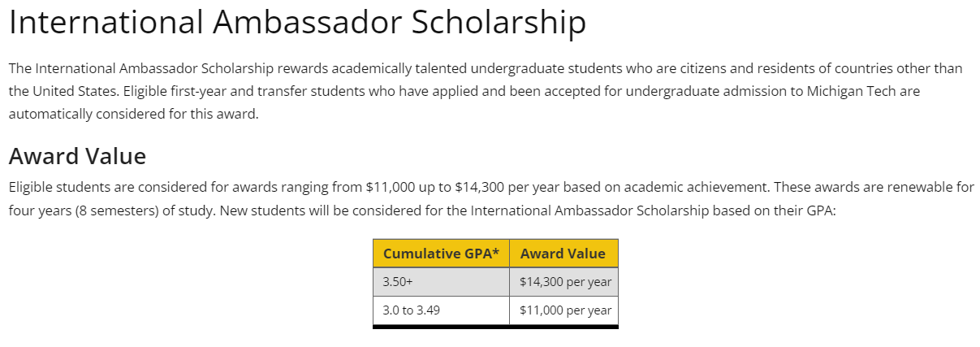980x347 pixels.
Task: Click the Cumulative GPA* table column header
Action: 441,254
